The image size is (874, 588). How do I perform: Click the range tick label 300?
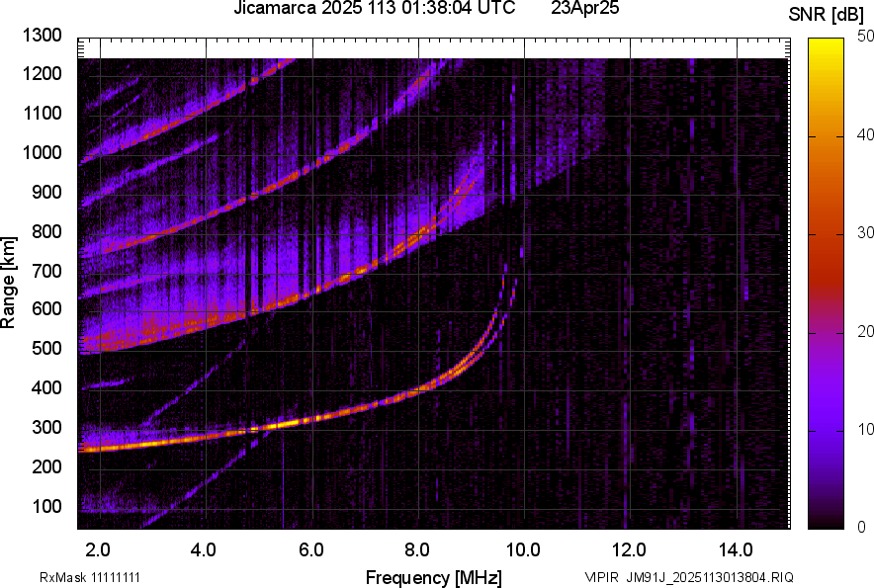point(46,427)
